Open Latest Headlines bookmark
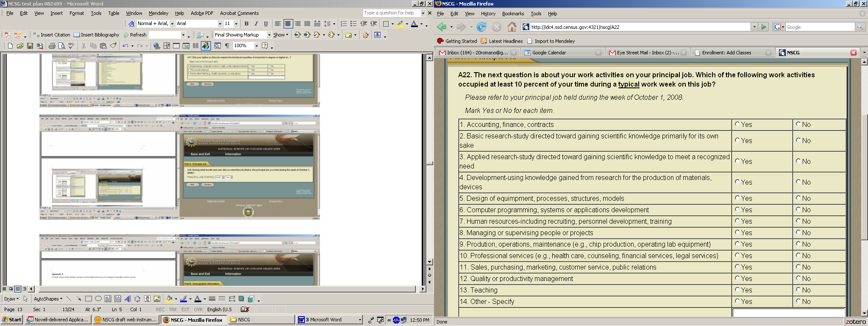Viewport: 868px width, 326px height. 501,41
